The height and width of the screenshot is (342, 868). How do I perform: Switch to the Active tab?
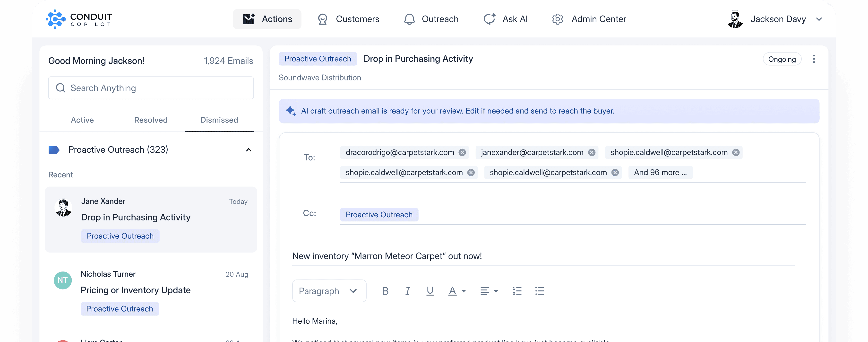82,120
